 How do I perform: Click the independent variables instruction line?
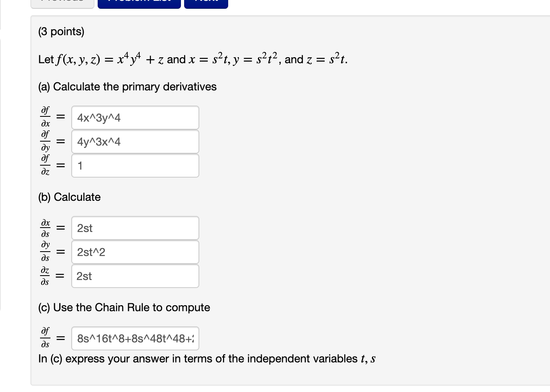(x=207, y=359)
